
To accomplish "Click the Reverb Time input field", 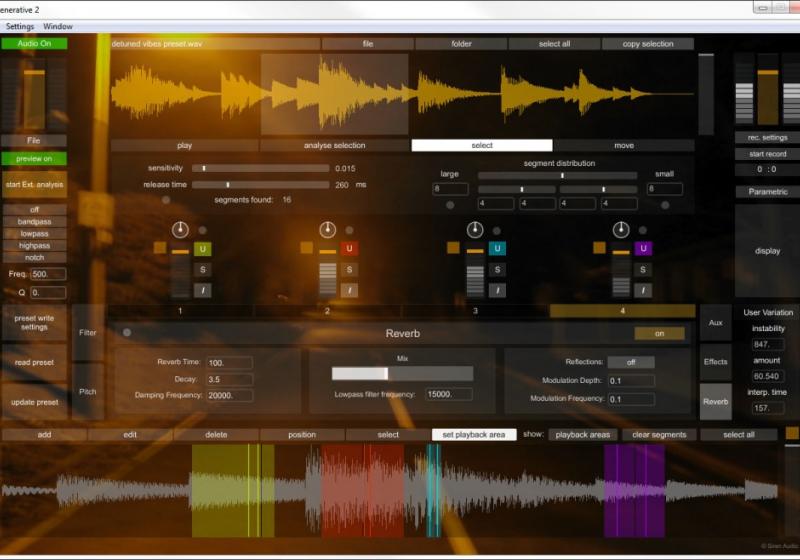I will (x=229, y=362).
